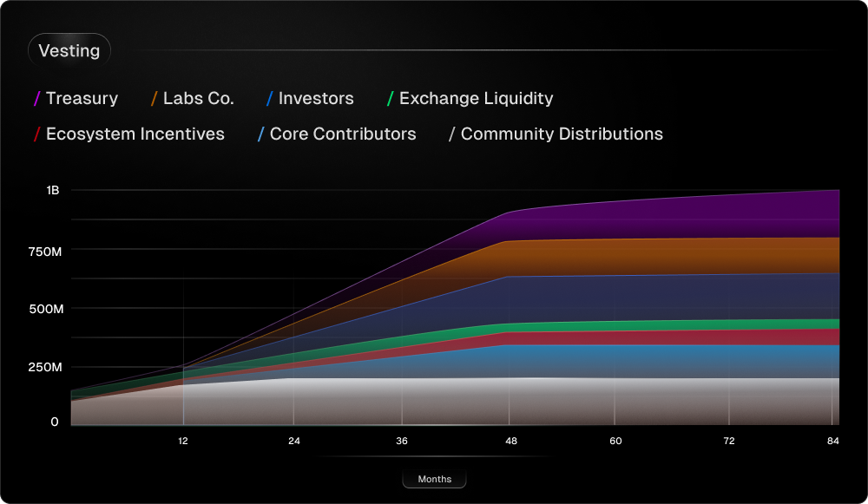Click the 48 month x-axis tick label

tap(511, 442)
